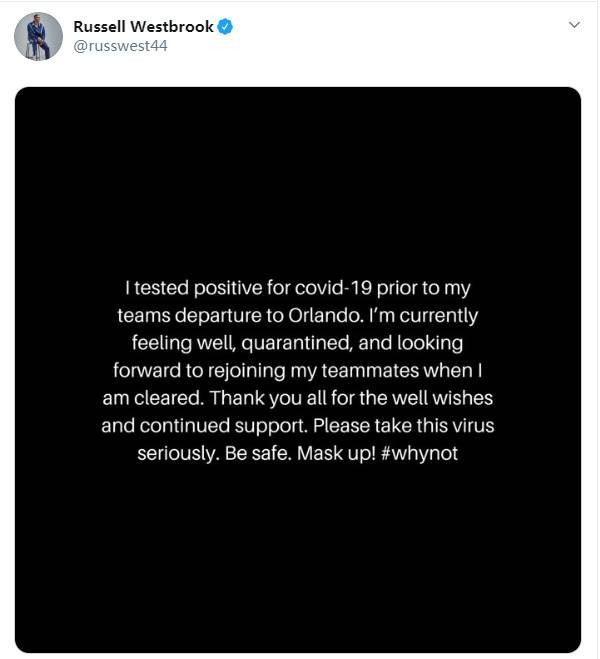600x659 pixels.
Task: Click the word "quarantined" in the statement
Action: click(x=286, y=343)
